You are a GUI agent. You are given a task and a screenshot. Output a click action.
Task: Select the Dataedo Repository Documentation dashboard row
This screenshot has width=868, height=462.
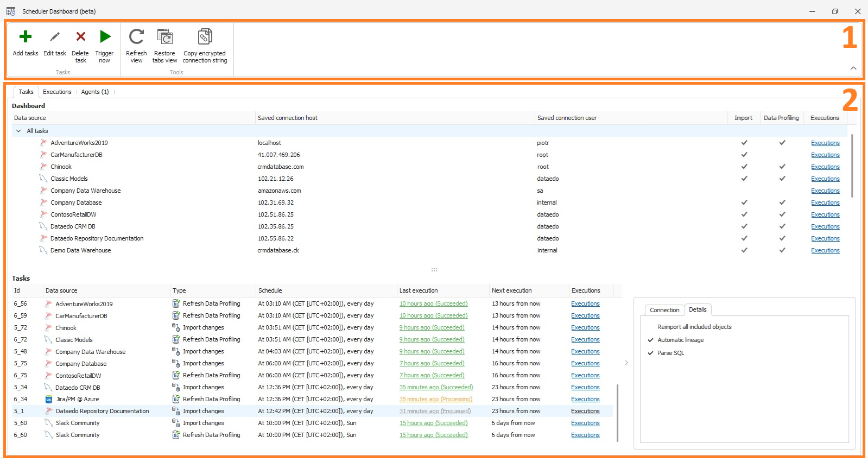pyautogui.click(x=429, y=238)
